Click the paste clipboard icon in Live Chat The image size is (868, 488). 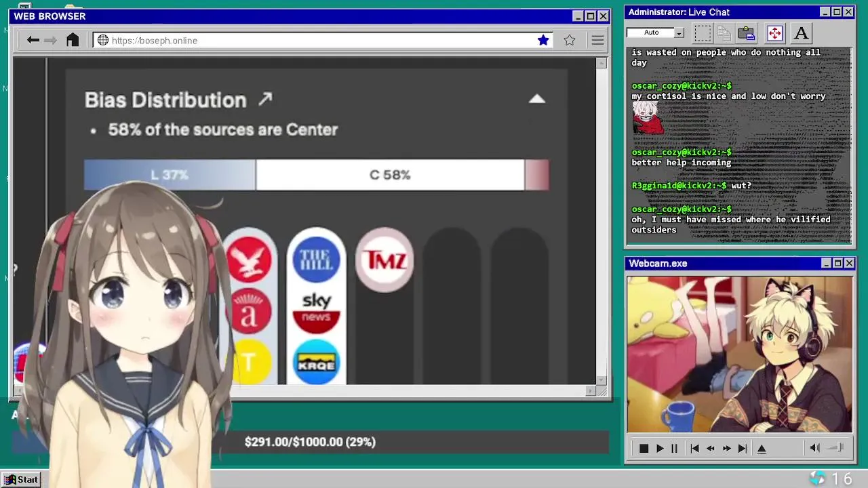(747, 33)
